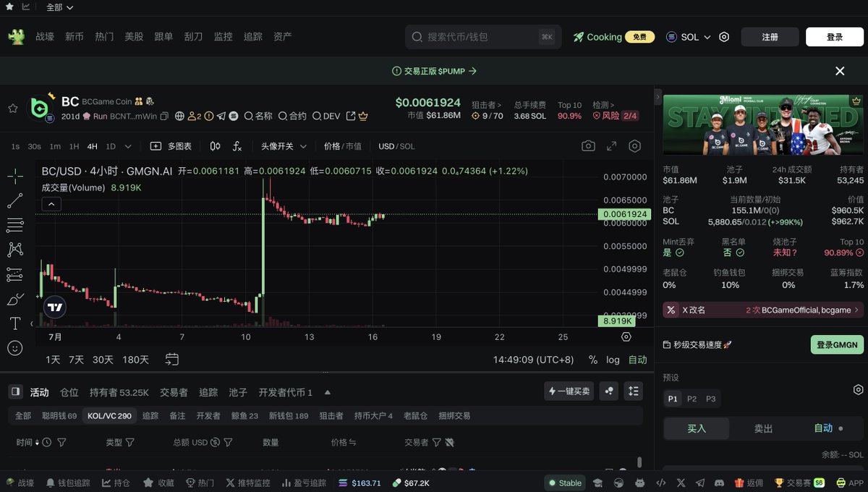This screenshot has width=868, height=492.
Task: Click the 登录GMGN button
Action: (x=837, y=344)
